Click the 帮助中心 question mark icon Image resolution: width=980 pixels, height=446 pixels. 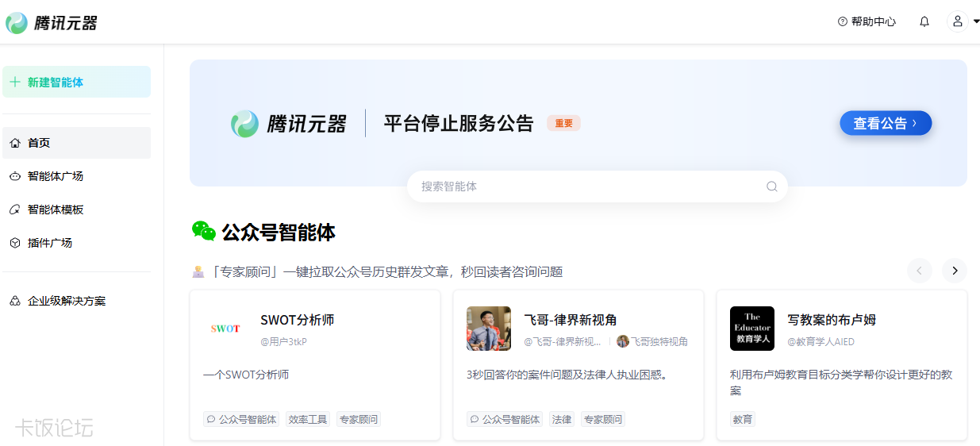click(x=843, y=22)
